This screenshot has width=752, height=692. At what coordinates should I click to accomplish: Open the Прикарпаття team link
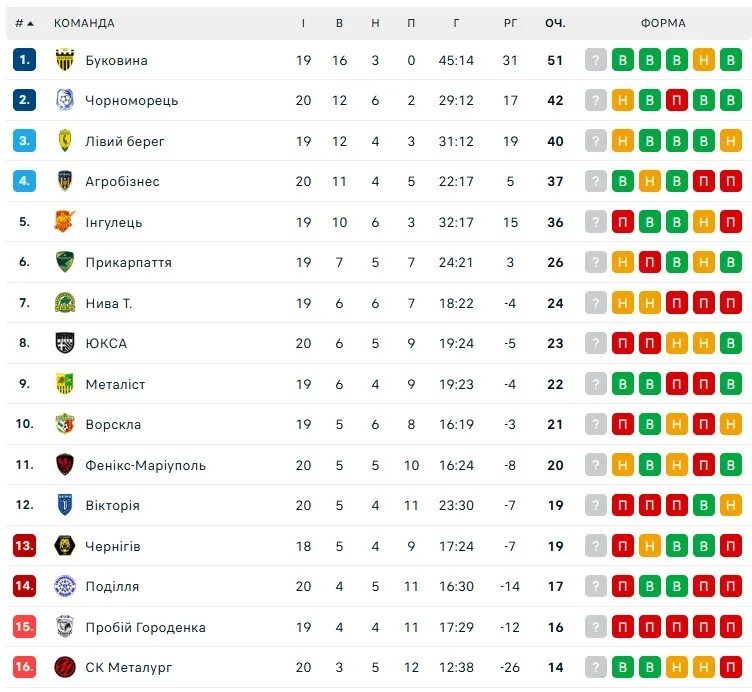pos(128,262)
